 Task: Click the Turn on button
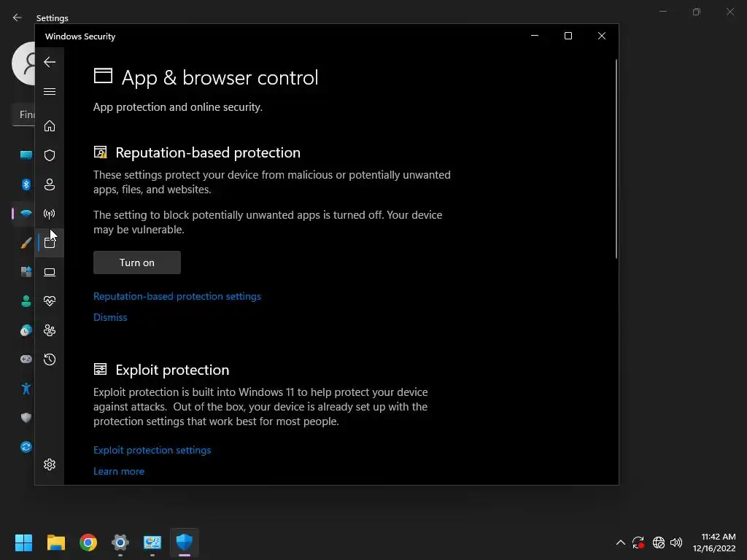coord(136,262)
